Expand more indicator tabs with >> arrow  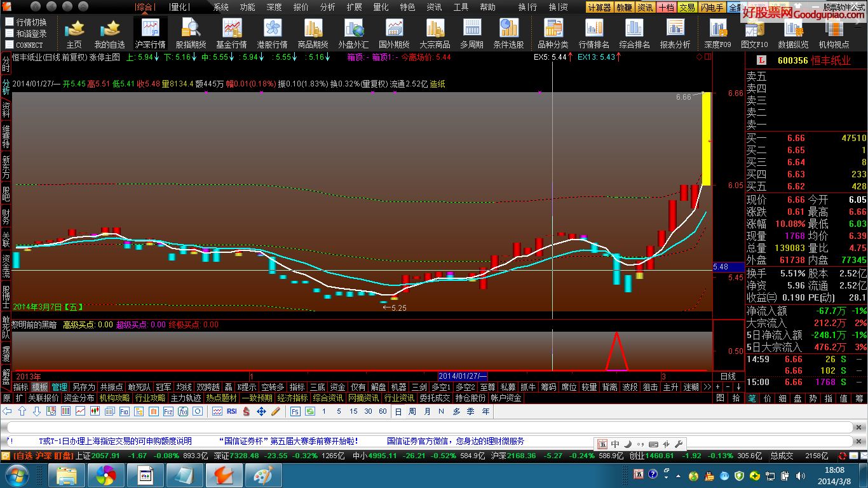pyautogui.click(x=707, y=387)
